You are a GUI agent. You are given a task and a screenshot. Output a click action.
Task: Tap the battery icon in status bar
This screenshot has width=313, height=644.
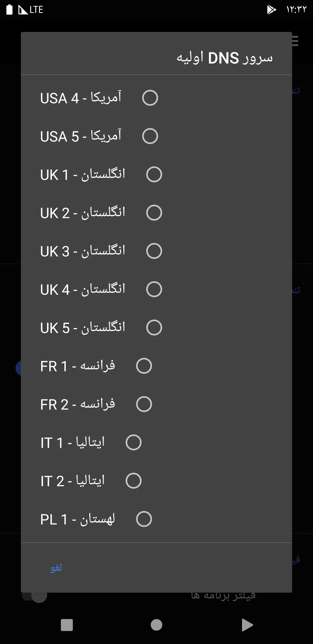click(x=10, y=10)
